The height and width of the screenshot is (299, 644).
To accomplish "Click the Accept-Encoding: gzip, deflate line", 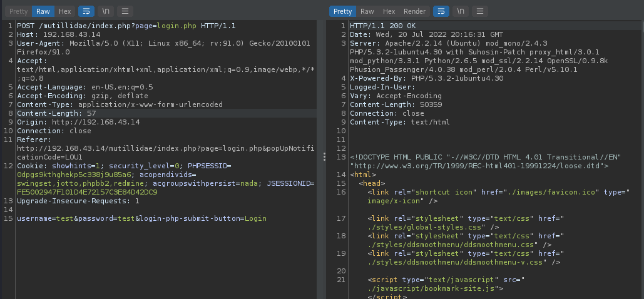I will [82, 96].
